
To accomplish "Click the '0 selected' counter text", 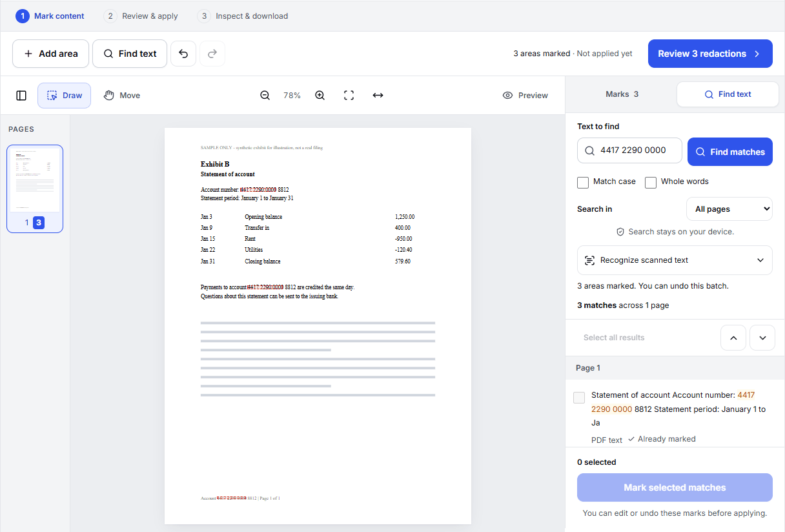I will [596, 462].
